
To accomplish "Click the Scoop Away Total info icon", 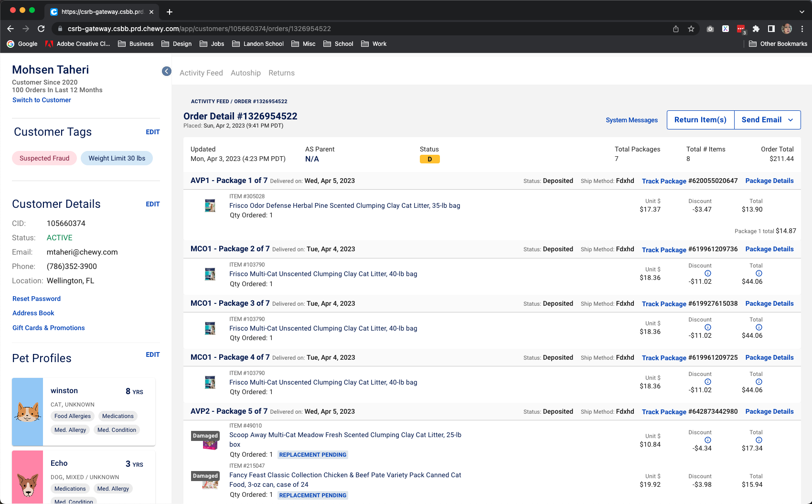I will pos(759,440).
